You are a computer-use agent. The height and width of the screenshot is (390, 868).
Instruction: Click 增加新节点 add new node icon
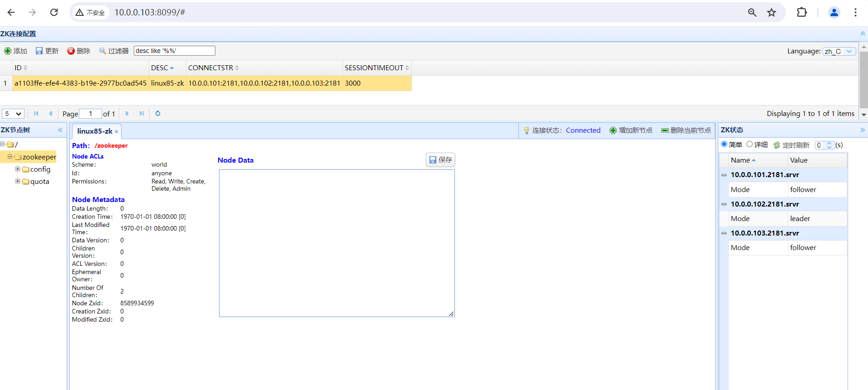click(613, 130)
